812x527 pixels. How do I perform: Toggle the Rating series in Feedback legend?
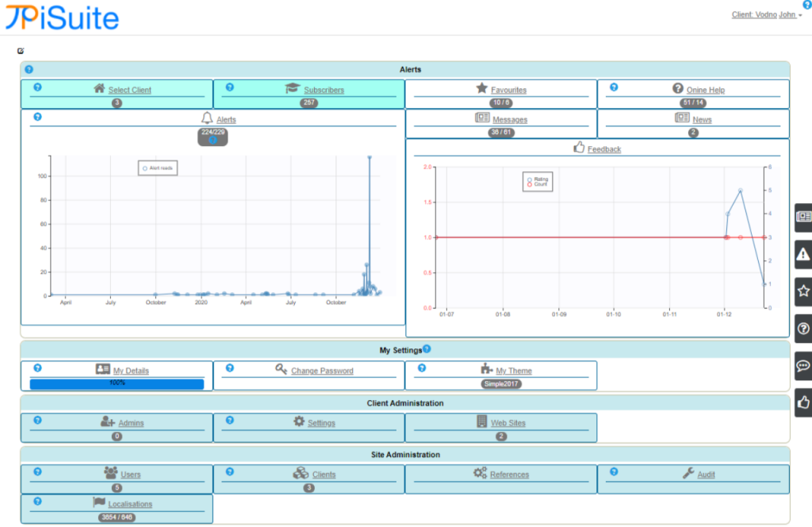(x=538, y=179)
